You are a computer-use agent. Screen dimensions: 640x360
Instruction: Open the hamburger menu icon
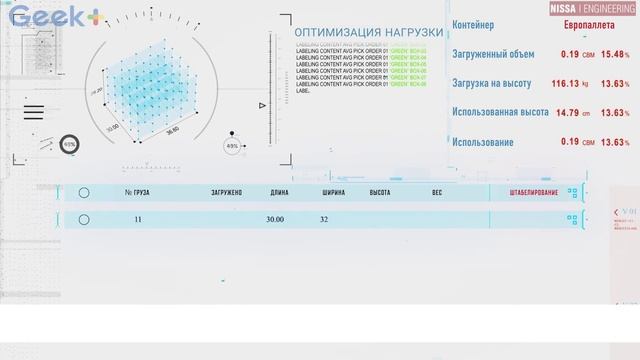coord(33,112)
